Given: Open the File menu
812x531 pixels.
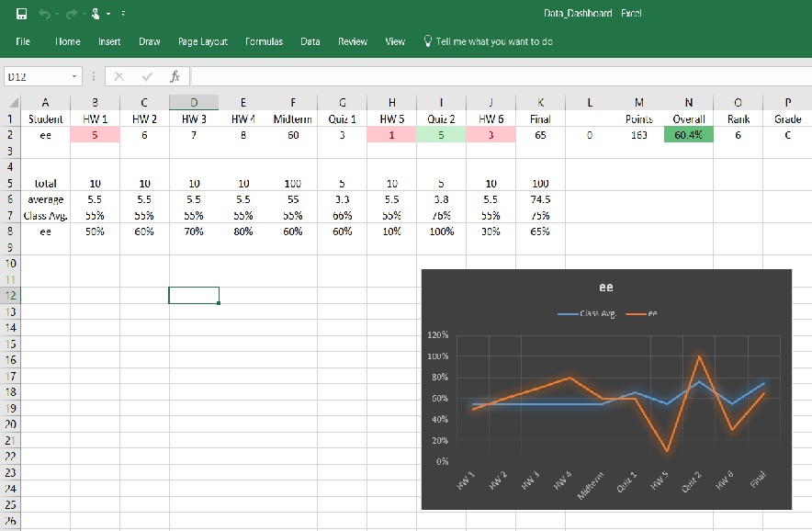Looking at the screenshot, I should pyautogui.click(x=23, y=41).
